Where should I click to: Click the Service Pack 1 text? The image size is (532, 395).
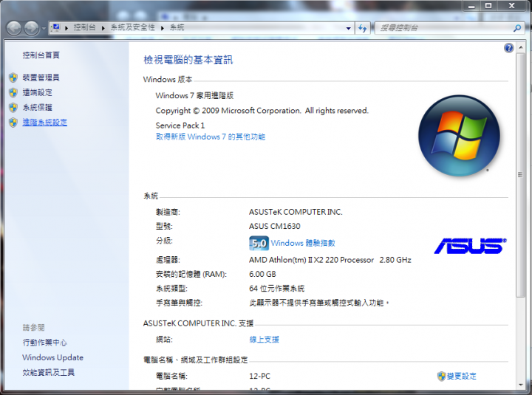[180, 126]
